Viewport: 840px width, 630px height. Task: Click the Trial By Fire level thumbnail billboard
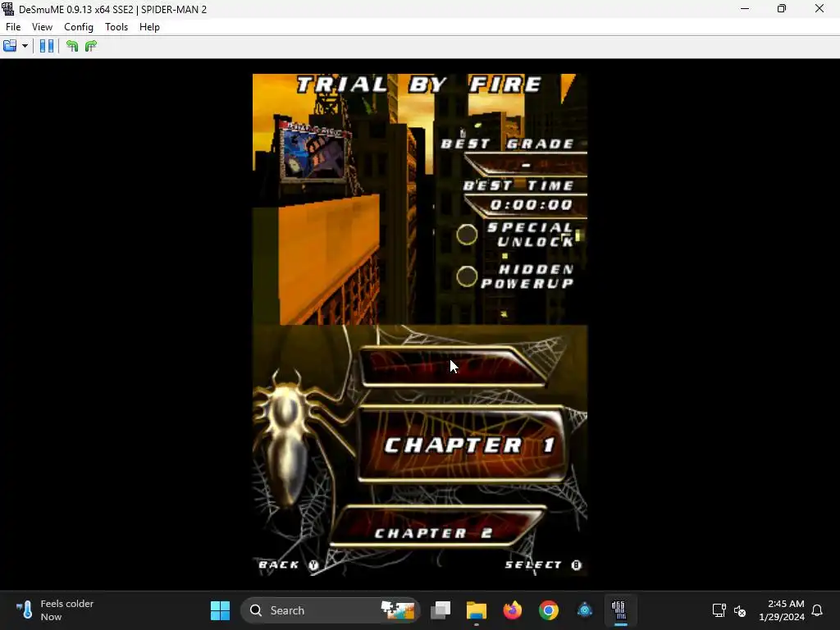(x=314, y=152)
